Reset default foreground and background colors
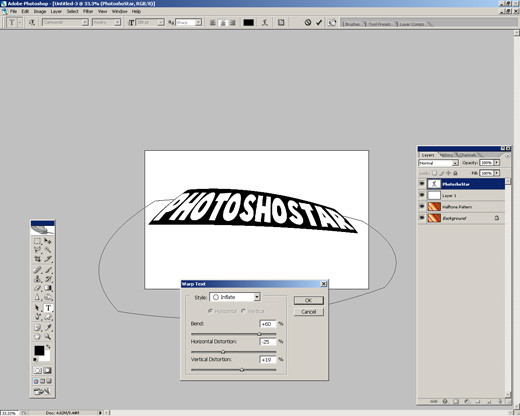 pyautogui.click(x=35, y=360)
